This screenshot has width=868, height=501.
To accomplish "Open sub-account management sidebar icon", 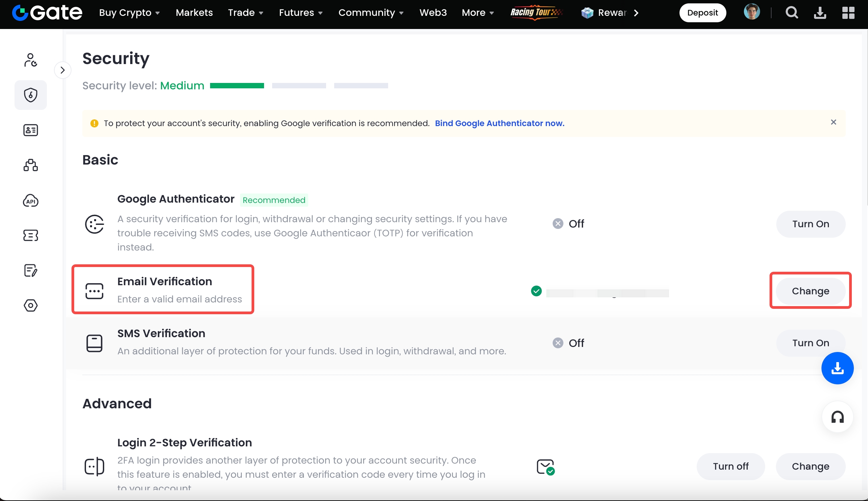I will [x=31, y=165].
